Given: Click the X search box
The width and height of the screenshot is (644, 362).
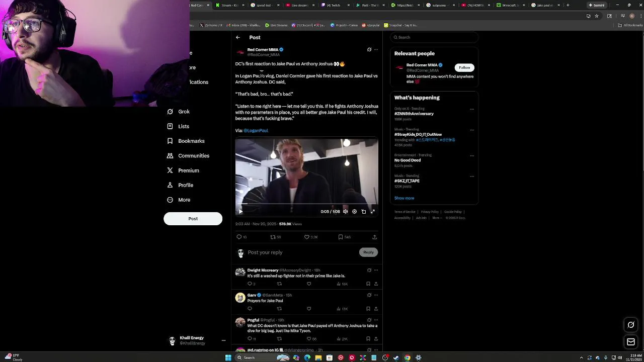Looking at the screenshot, I should pos(434,37).
